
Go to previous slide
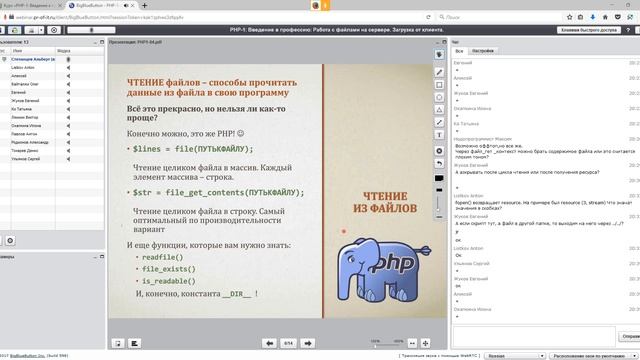click(269, 343)
